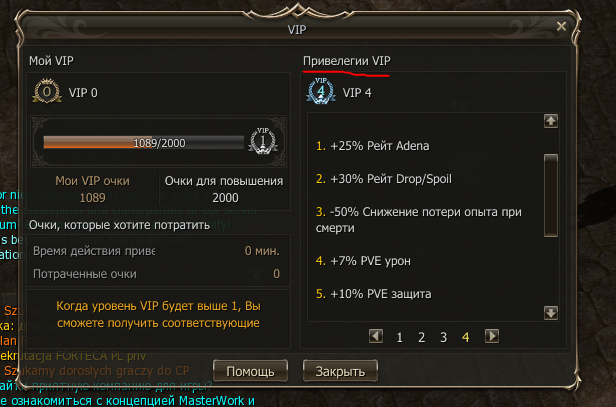The image size is (616, 407).
Task: Go to next VIP level page arrow
Action: (492, 336)
